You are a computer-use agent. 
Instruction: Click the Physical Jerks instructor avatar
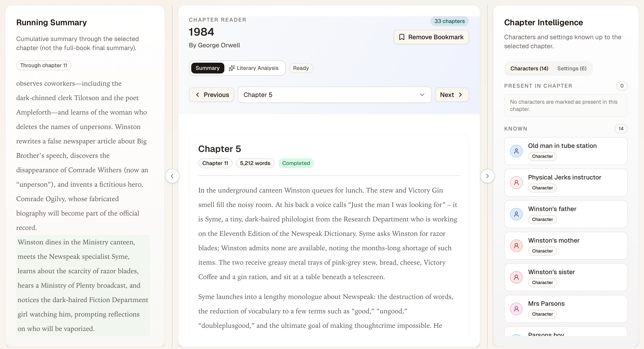(517, 182)
